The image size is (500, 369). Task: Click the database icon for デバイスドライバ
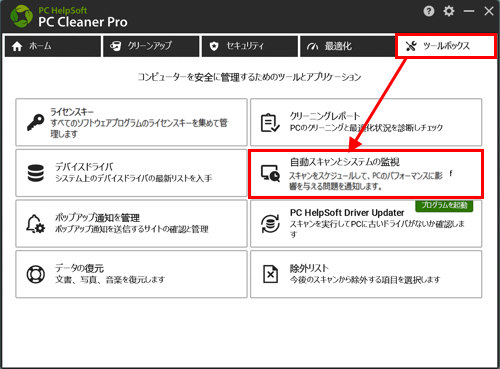pyautogui.click(x=36, y=173)
